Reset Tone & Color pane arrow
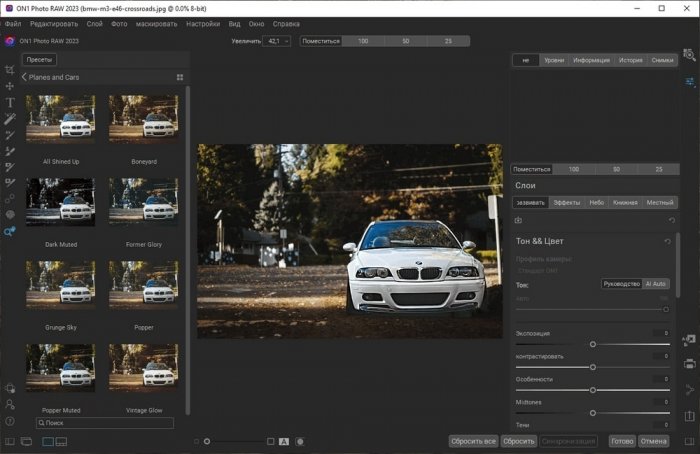 click(x=668, y=242)
